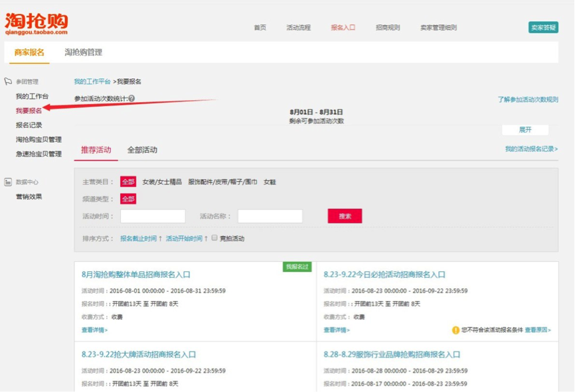Image resolution: width=575 pixels, height=392 pixels.
Task: Open 我要报名 in the sidebar
Action: tap(29, 111)
